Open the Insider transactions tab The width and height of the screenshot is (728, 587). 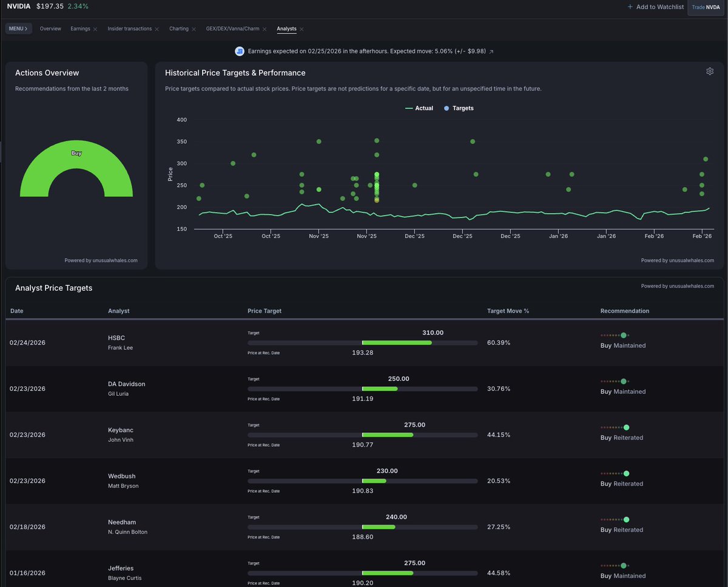click(x=130, y=29)
